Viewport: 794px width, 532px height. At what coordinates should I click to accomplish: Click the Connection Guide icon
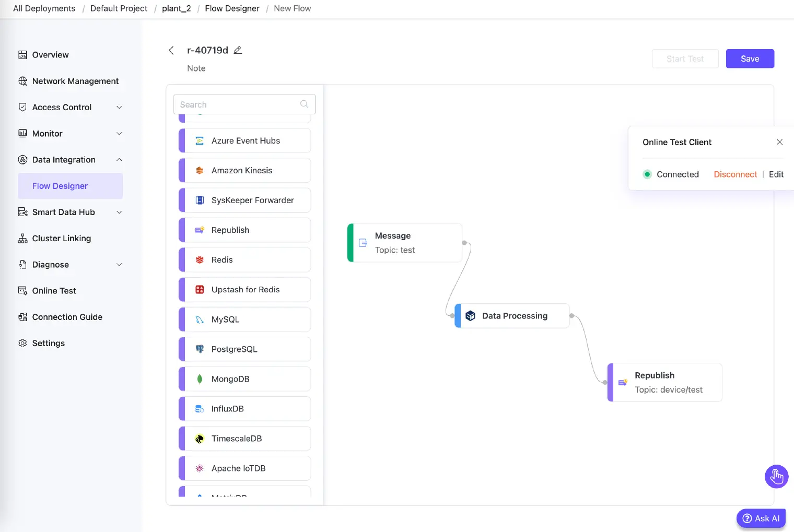point(22,317)
